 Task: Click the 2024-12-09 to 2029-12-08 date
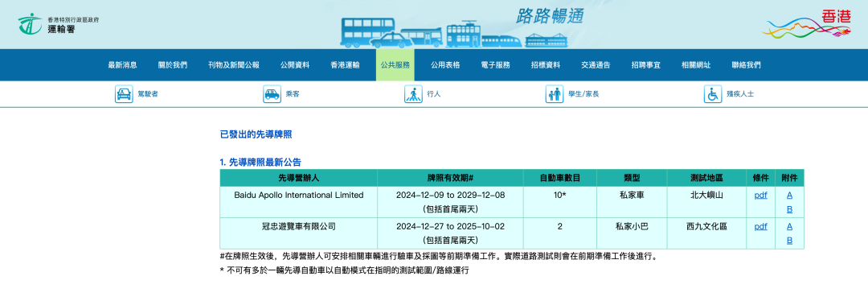(450, 195)
